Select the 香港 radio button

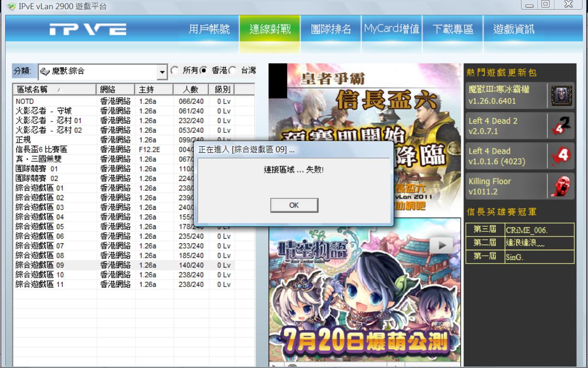204,71
